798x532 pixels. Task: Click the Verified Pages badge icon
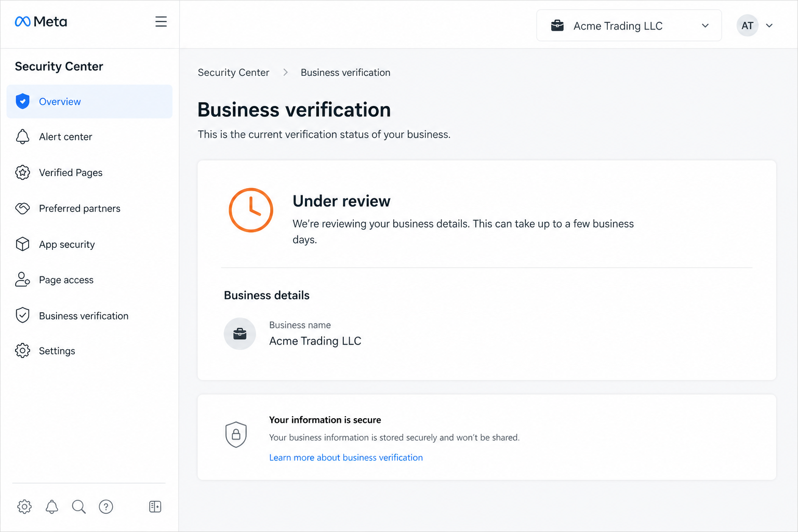pos(22,172)
